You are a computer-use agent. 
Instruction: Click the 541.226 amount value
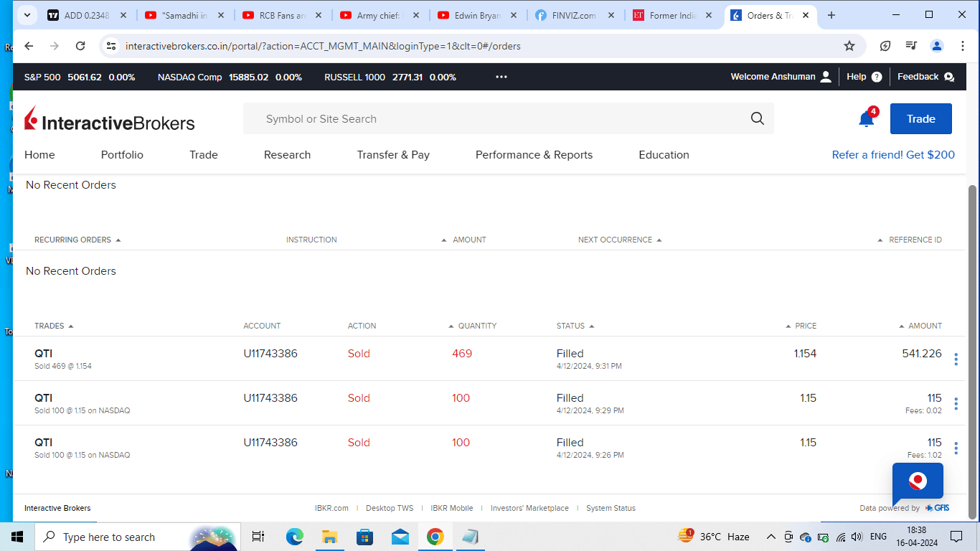pyautogui.click(x=922, y=354)
